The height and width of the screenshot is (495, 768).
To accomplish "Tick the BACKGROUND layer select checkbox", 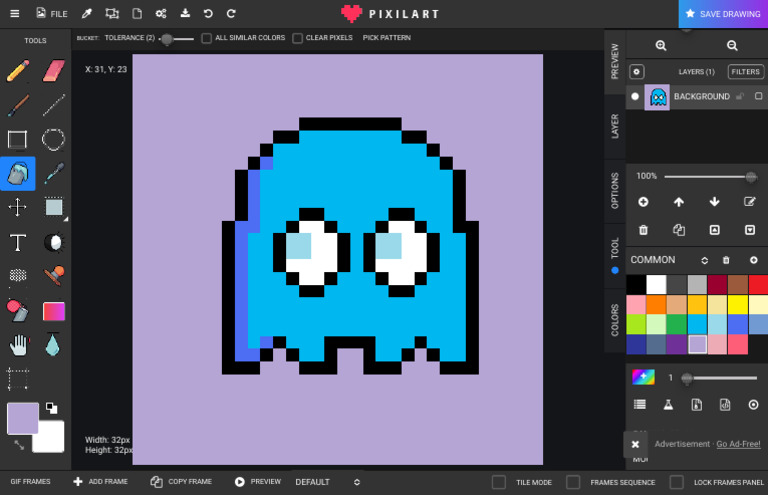I will [x=758, y=96].
